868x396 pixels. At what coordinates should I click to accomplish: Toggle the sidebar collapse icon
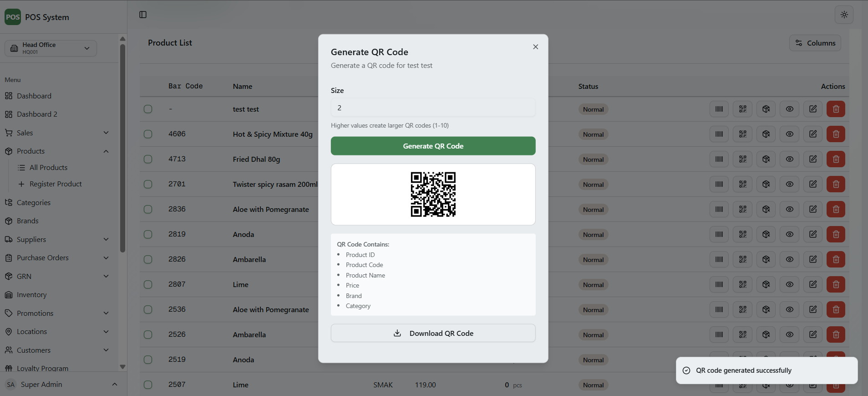[143, 15]
